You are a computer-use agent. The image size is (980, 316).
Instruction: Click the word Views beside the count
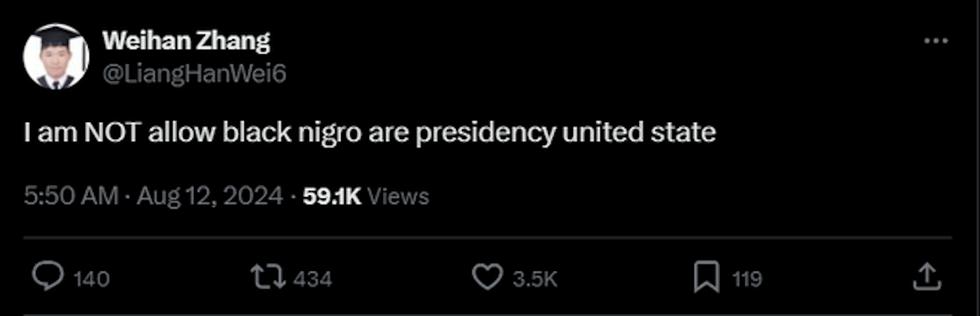(398, 196)
